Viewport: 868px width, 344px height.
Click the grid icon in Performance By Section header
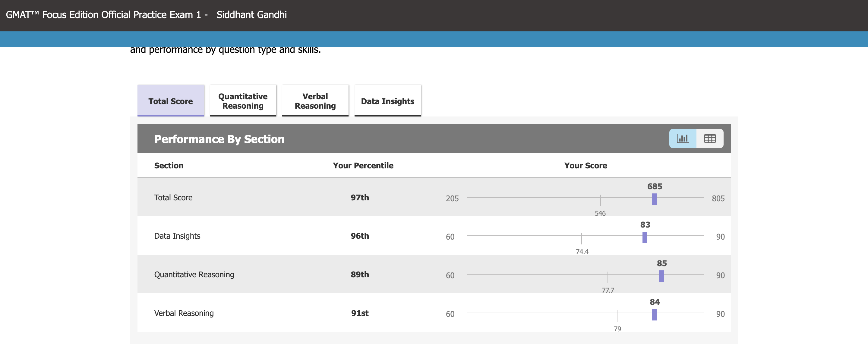pos(710,138)
